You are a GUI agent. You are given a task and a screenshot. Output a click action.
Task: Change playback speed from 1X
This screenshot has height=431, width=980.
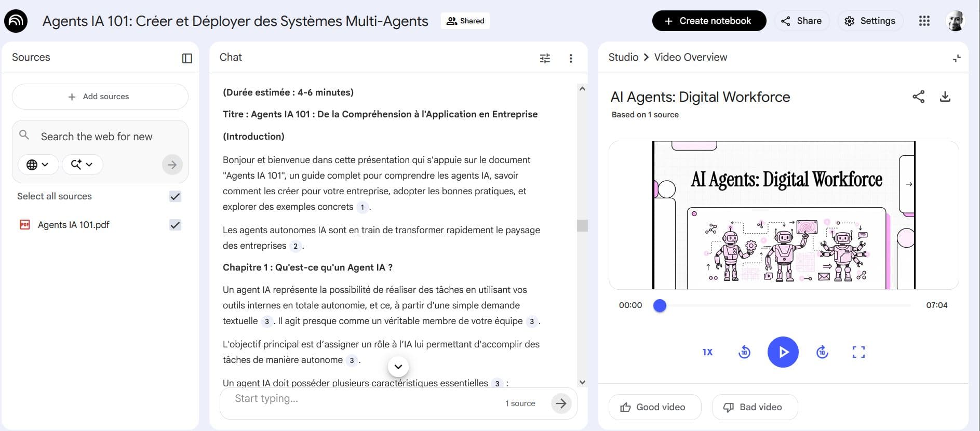click(x=707, y=352)
